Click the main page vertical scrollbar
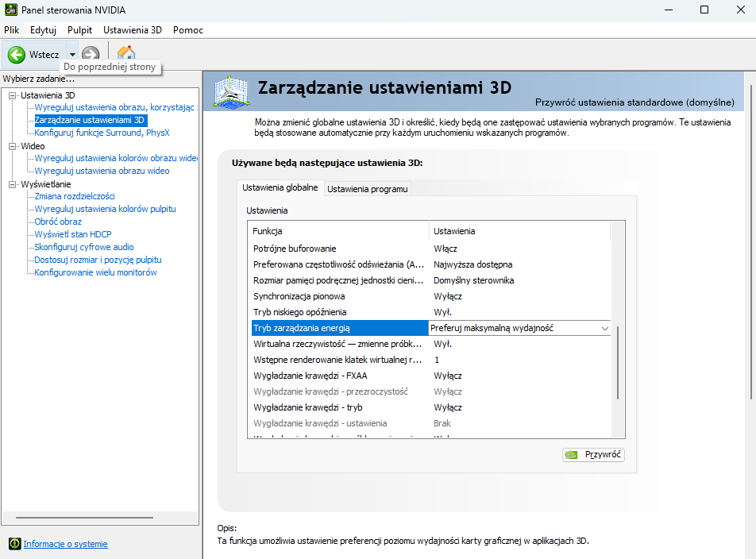756x559 pixels. click(x=751, y=242)
